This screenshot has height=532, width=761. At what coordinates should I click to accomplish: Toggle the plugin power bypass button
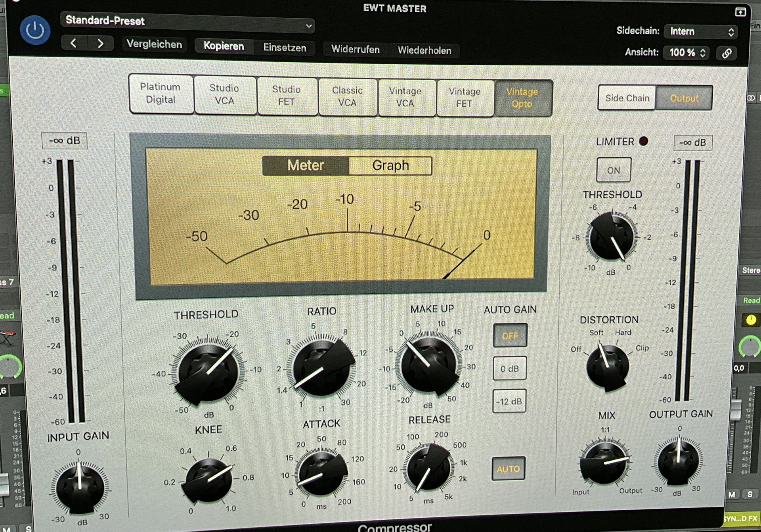click(x=35, y=30)
